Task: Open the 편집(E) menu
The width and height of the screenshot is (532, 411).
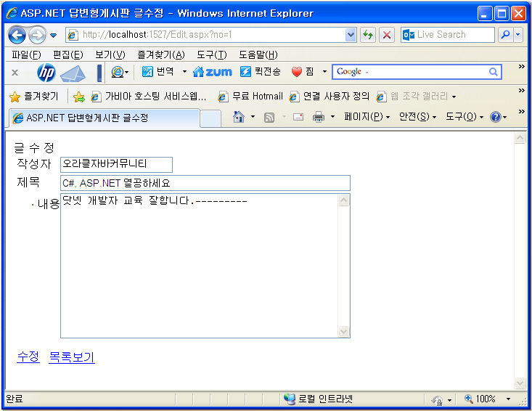Action: point(67,54)
